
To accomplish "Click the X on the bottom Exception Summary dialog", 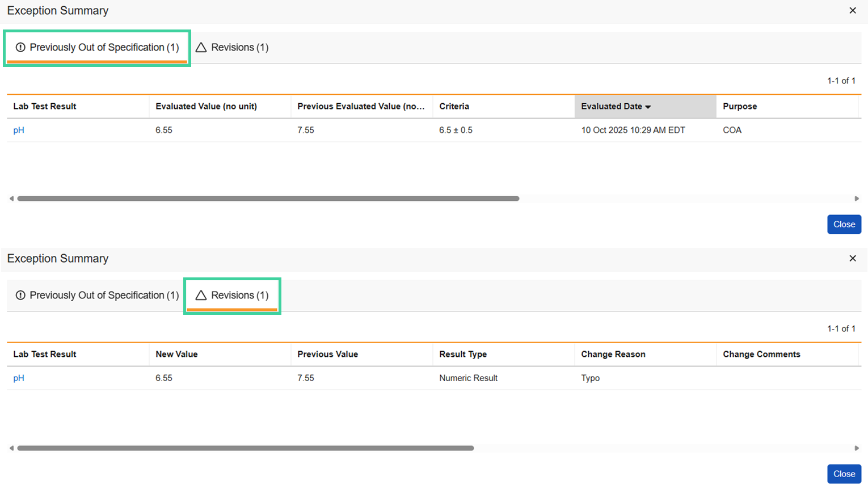I will coord(853,258).
